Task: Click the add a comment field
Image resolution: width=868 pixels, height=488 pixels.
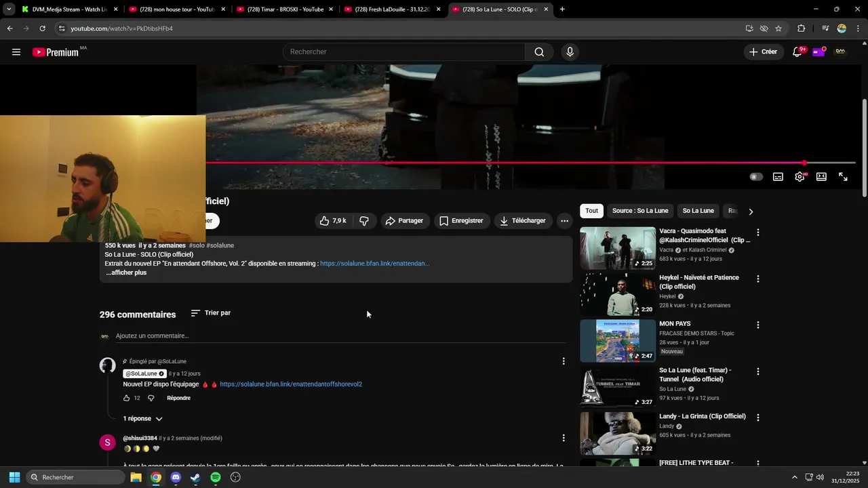Action: 339,336
